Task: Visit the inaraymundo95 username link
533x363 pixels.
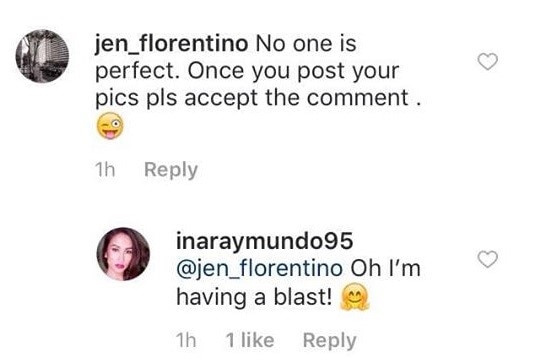Action: [264, 241]
